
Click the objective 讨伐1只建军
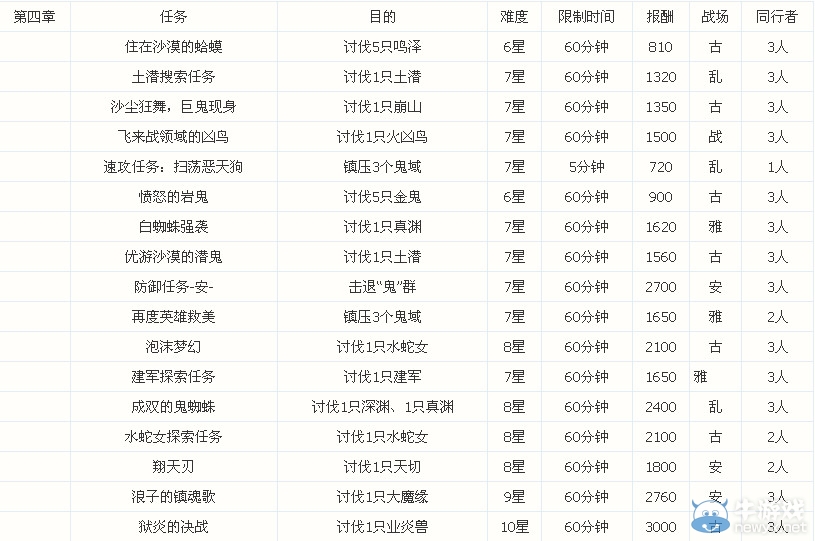click(382, 377)
